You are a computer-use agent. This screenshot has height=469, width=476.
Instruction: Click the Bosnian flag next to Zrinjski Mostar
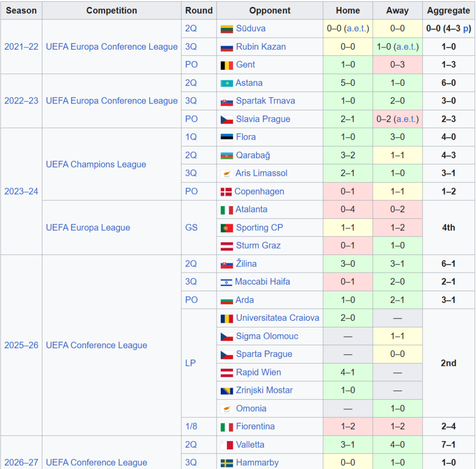point(226,391)
